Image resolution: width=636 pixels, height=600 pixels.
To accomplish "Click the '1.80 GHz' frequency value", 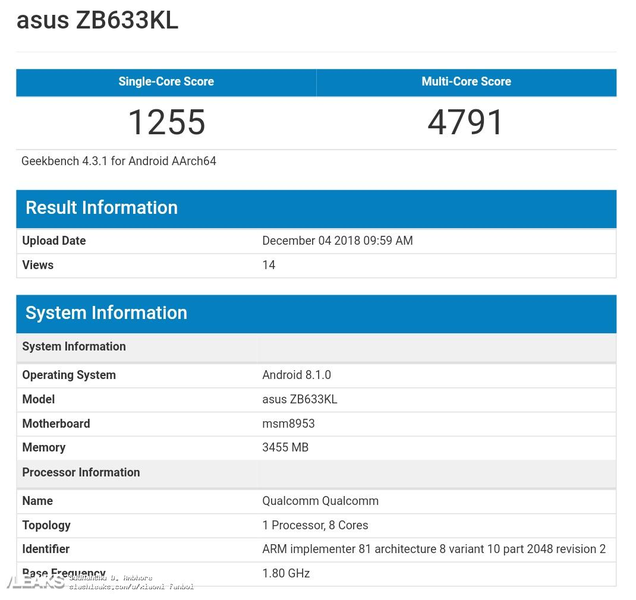I will 286,574.
